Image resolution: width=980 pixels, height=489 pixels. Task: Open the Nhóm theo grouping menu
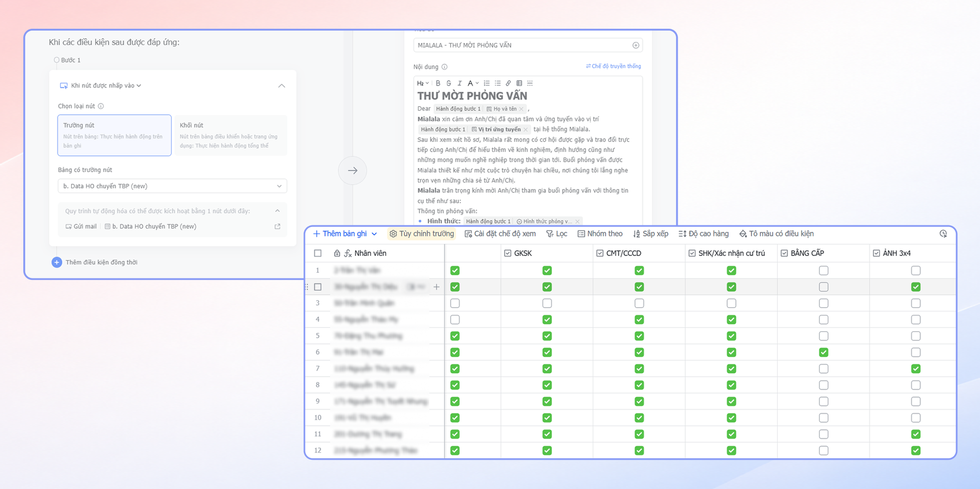600,234
